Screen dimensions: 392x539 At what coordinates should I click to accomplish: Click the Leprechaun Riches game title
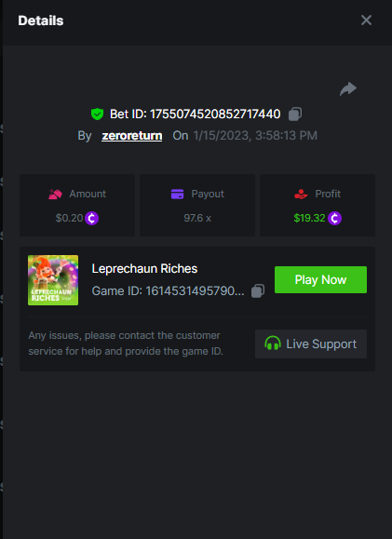(x=144, y=268)
